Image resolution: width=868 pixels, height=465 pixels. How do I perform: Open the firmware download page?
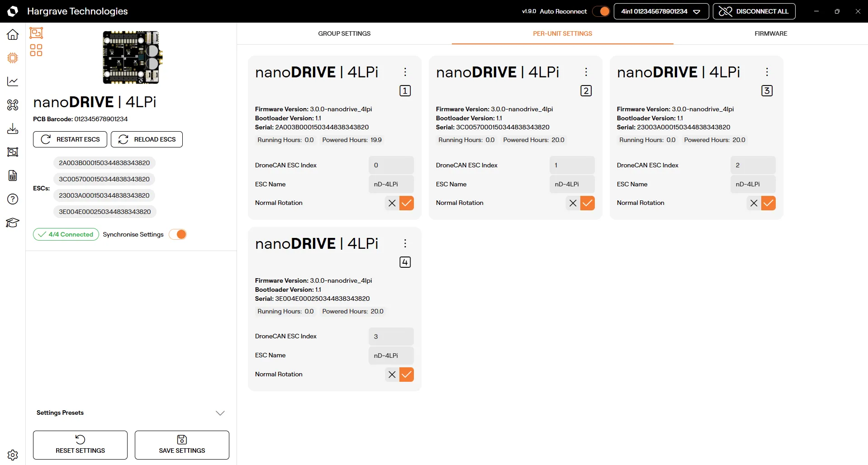(13, 128)
